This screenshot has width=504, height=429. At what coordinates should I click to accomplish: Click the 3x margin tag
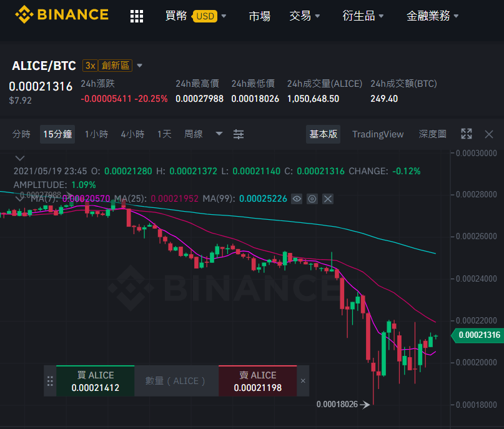click(90, 66)
